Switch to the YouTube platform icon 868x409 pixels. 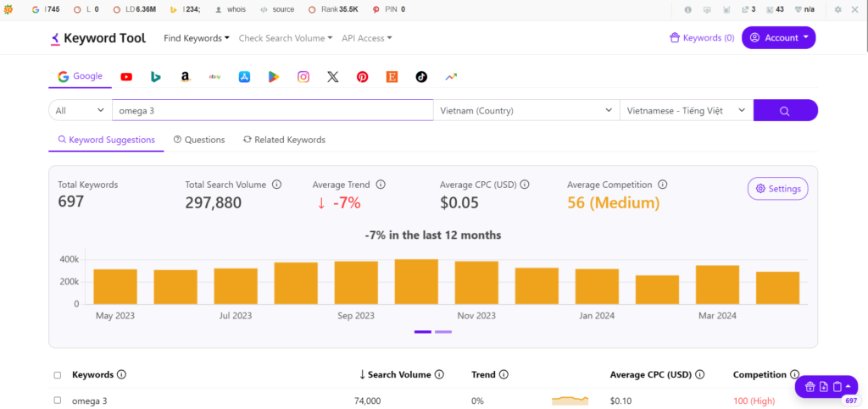(x=126, y=77)
